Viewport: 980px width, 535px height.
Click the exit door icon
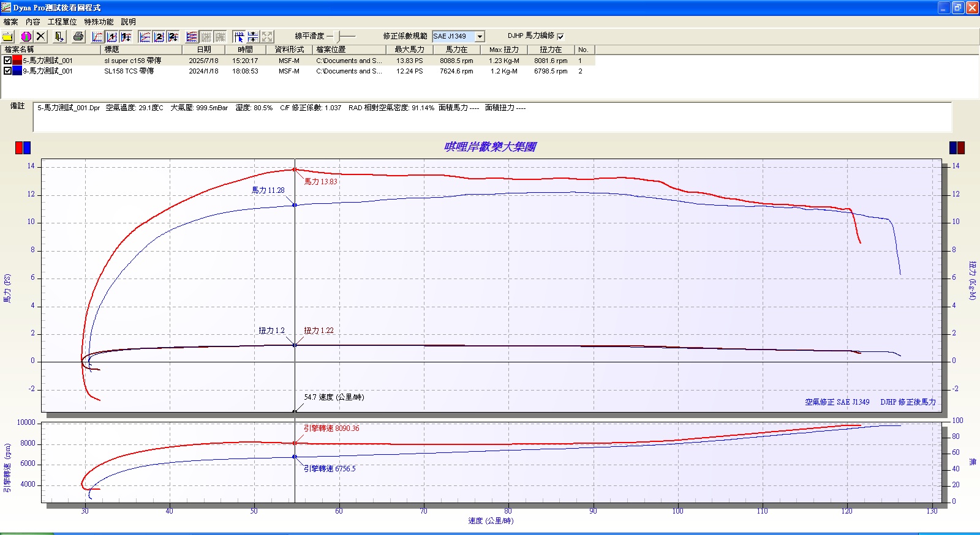click(x=59, y=37)
